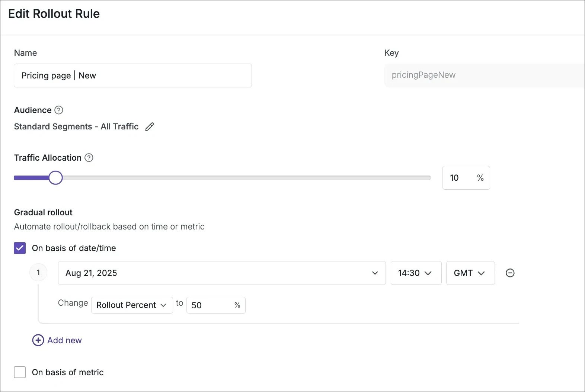Open the Aug 21, 2025 date dropdown
Image resolution: width=585 pixels, height=392 pixels.
click(x=222, y=273)
